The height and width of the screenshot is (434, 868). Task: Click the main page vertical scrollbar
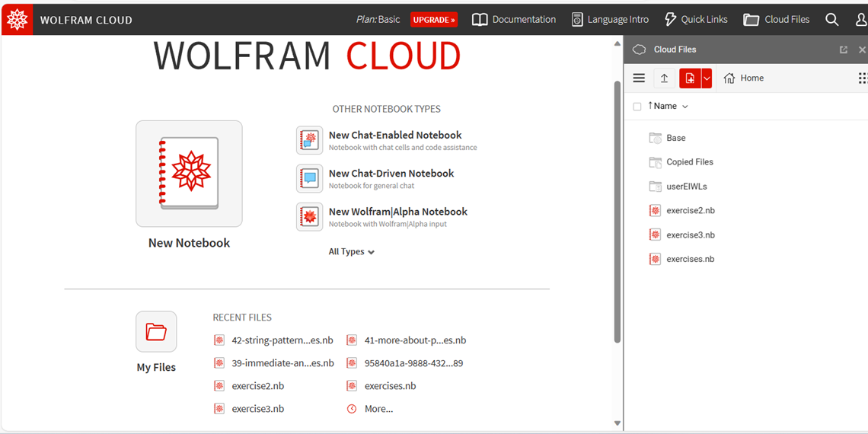coord(617,212)
